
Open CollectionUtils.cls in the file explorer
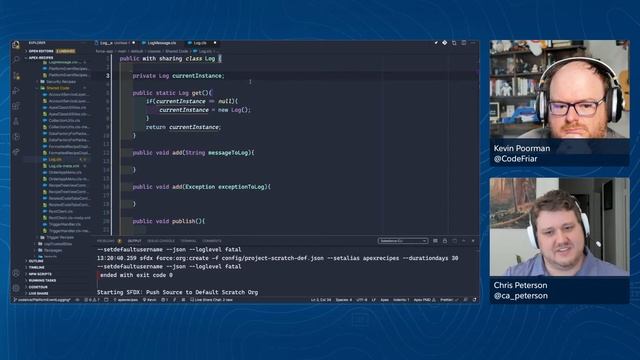pyautogui.click(x=64, y=120)
